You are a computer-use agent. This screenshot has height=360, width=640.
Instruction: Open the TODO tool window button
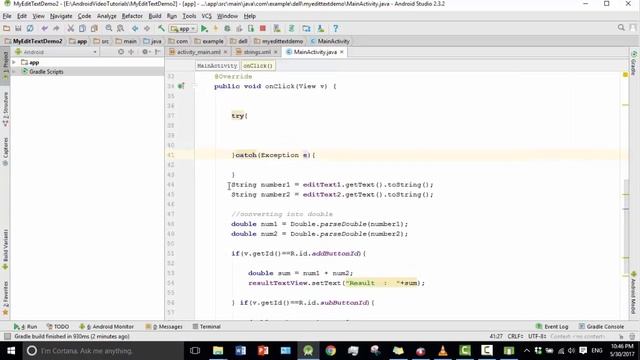(x=58, y=327)
